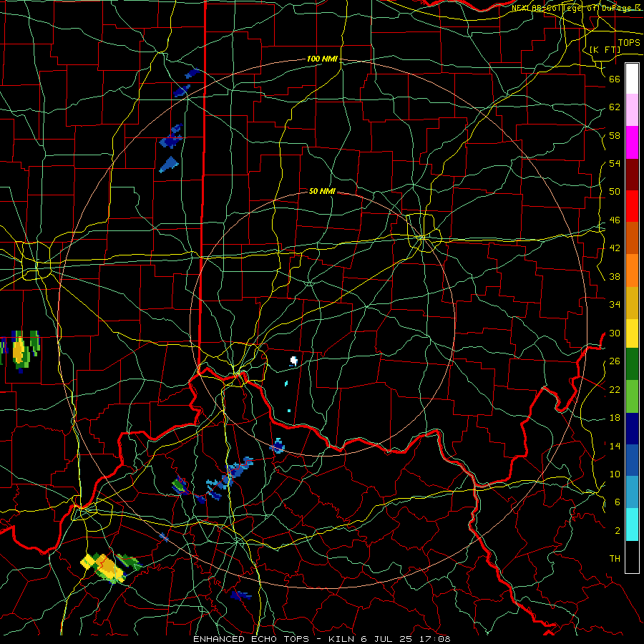The width and height of the screenshot is (644, 644).
Task: Click the legend value '30'
Action: coord(615,333)
